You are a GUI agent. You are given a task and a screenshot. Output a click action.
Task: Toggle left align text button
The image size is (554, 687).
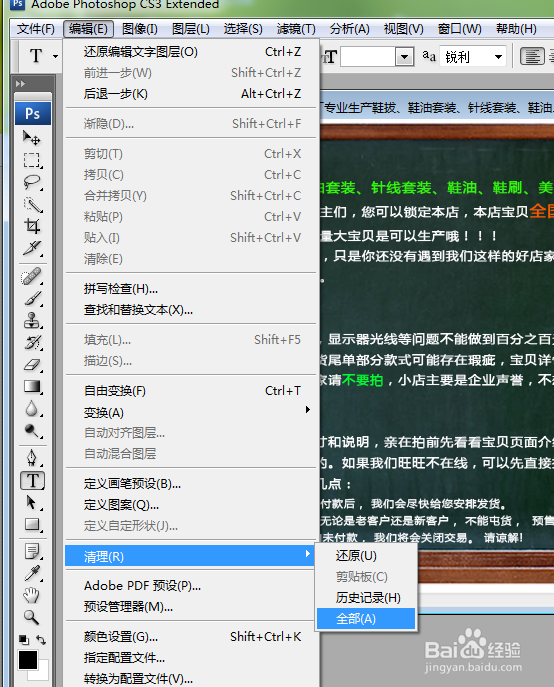(x=532, y=57)
